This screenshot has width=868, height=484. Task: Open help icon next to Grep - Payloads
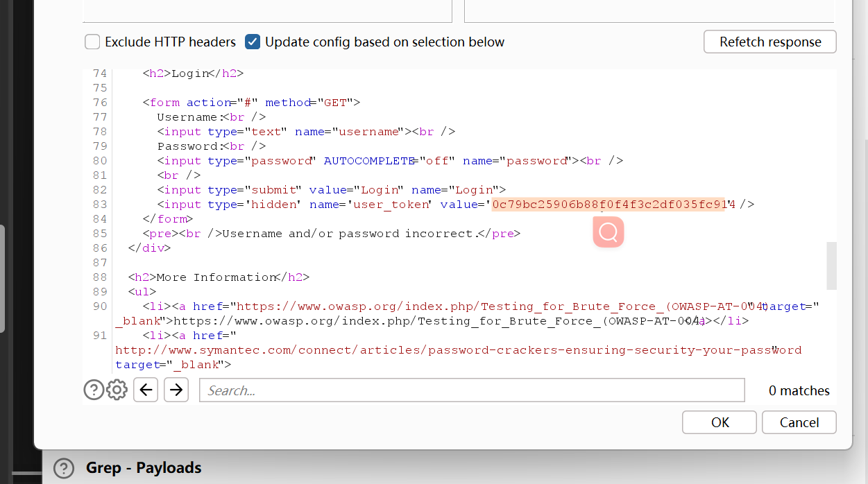point(64,468)
